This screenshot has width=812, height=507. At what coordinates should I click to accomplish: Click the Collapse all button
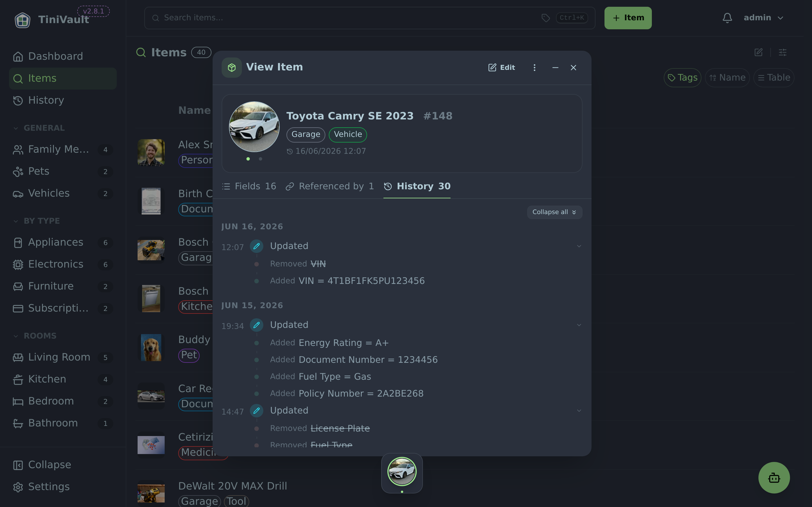click(554, 212)
